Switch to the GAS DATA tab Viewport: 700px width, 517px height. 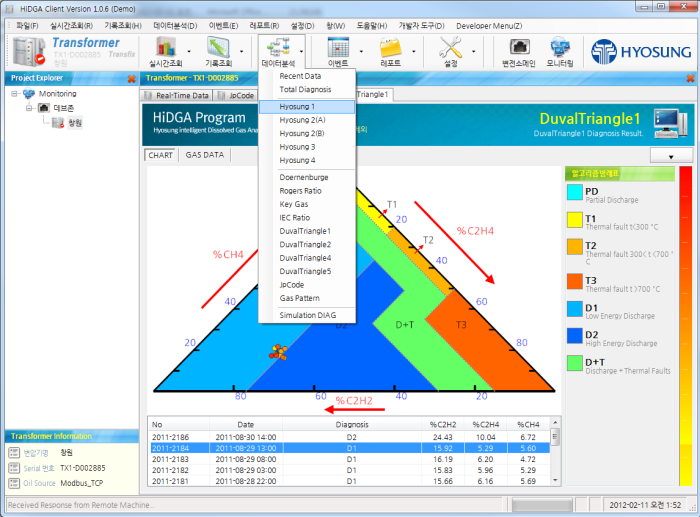pyautogui.click(x=204, y=155)
